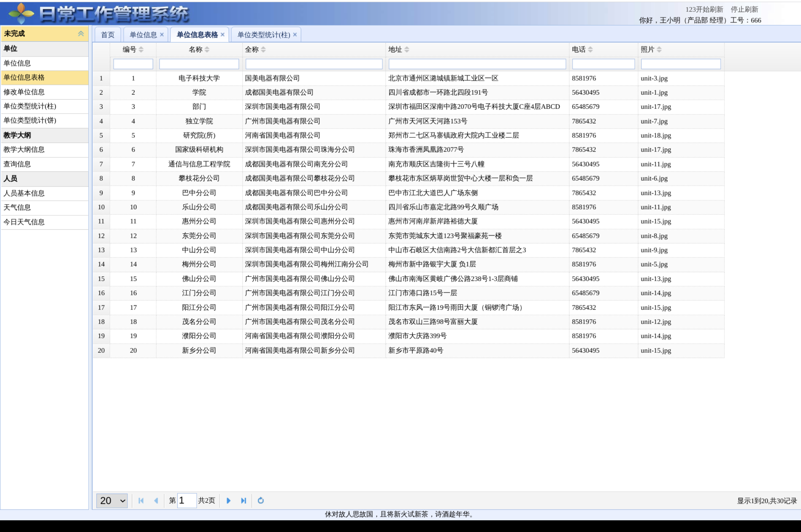
Task: Click the flower logo in the header
Action: (x=21, y=13)
